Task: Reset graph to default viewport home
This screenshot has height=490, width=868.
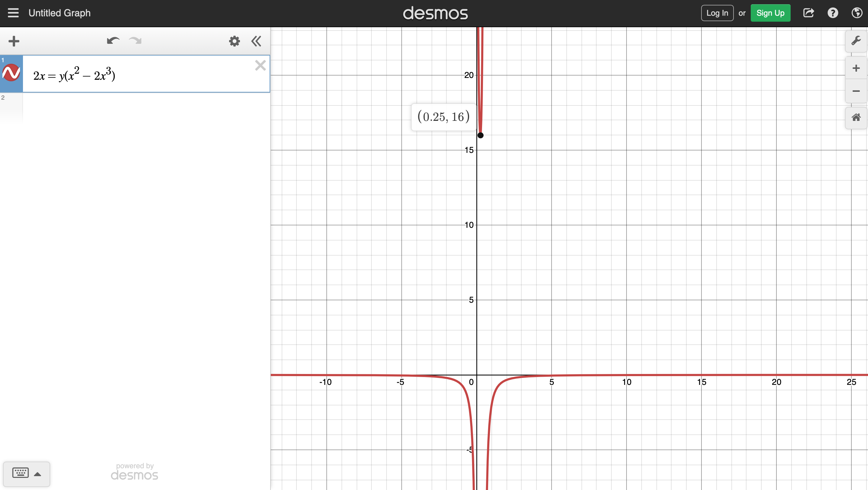Action: point(856,118)
